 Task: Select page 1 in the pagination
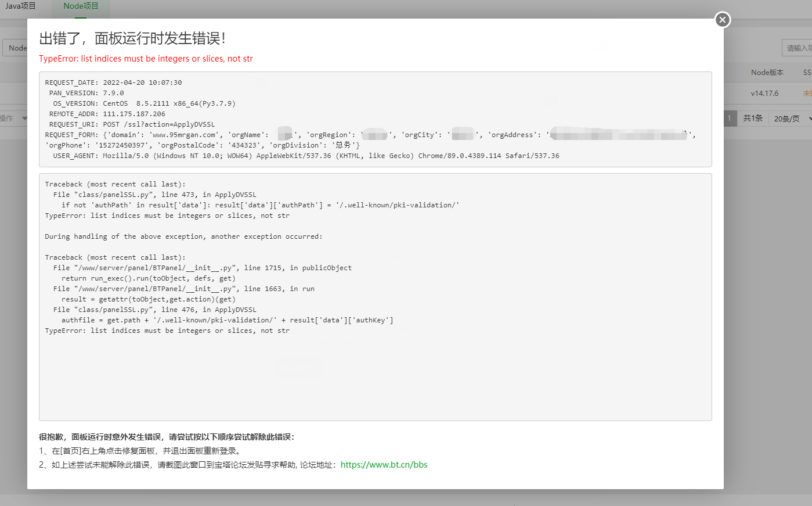point(730,118)
